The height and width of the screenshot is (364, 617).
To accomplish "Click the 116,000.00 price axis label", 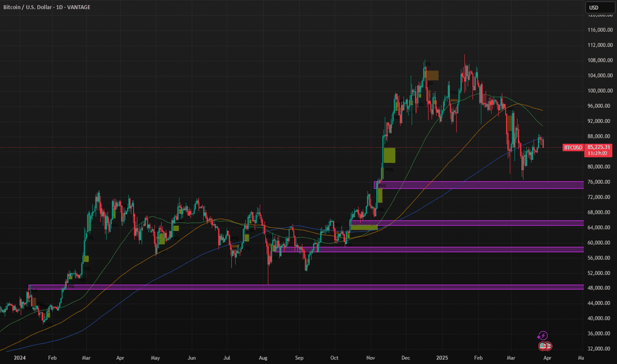I will (x=600, y=30).
